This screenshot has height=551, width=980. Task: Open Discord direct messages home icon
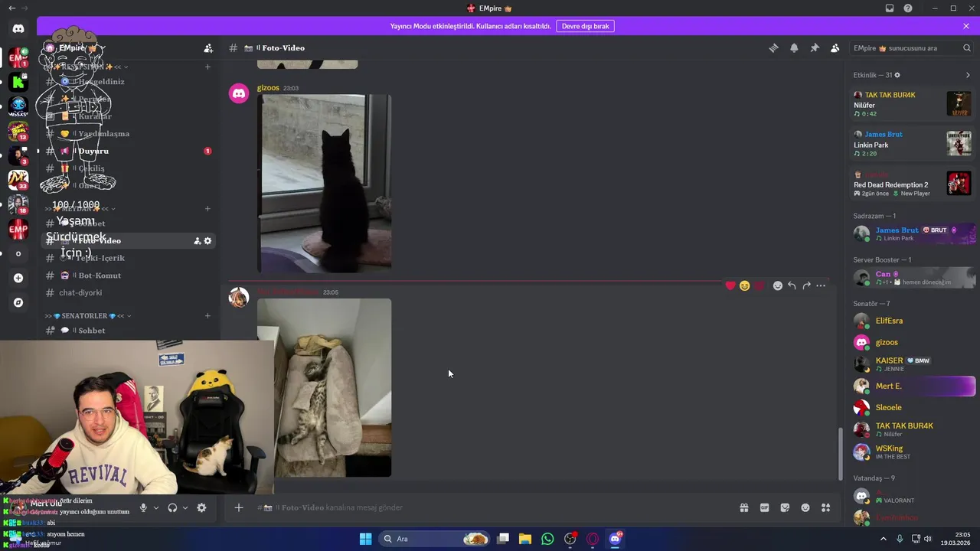[18, 28]
